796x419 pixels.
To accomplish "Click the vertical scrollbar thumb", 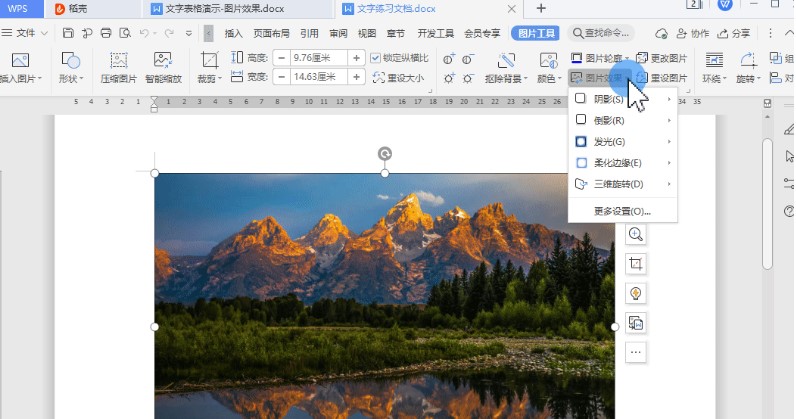I will click(767, 203).
